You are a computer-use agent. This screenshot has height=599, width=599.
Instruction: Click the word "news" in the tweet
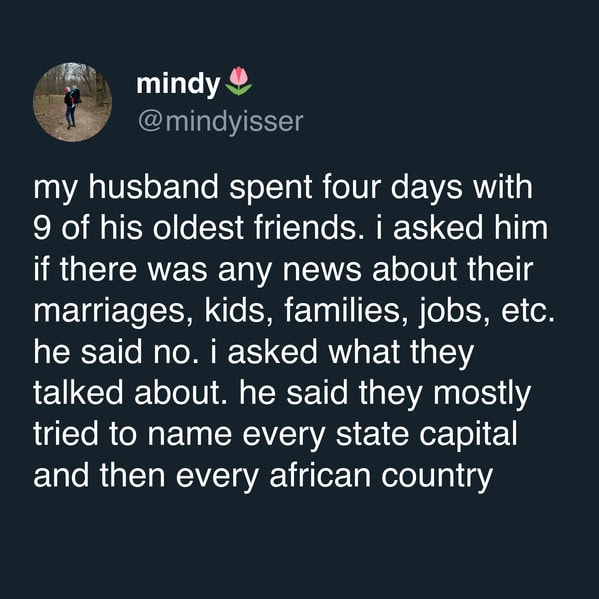pos(322,270)
